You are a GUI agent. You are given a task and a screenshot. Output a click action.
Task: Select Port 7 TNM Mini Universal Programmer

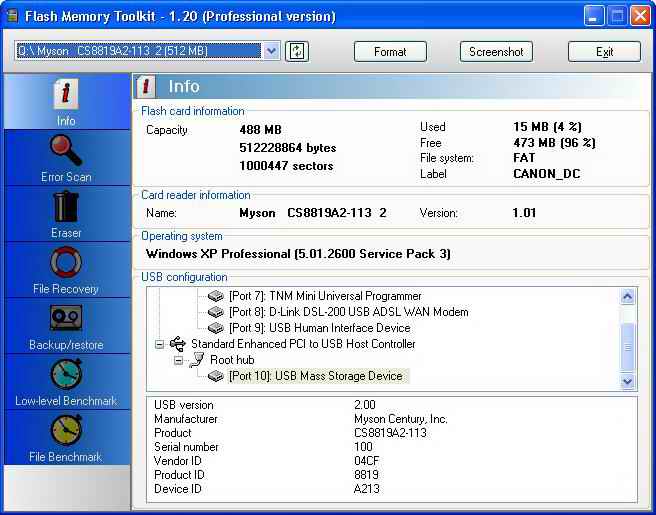click(x=325, y=296)
